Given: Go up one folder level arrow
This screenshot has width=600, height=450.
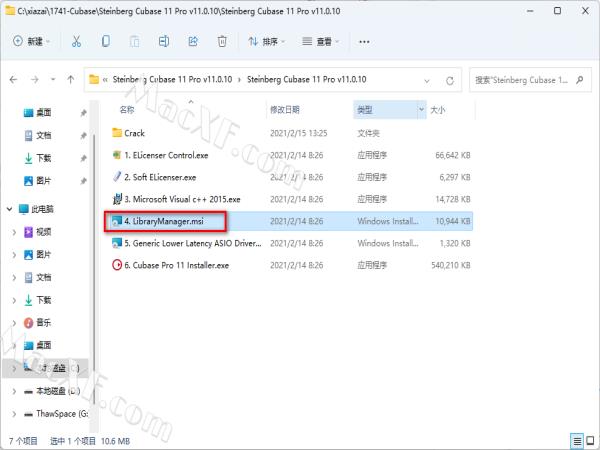Looking at the screenshot, I should click(70, 80).
